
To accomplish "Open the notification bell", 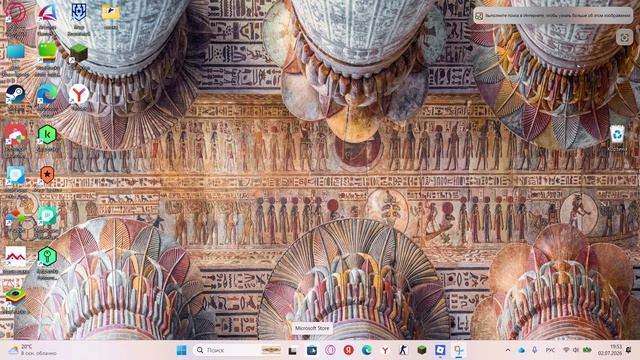I will 629,350.
